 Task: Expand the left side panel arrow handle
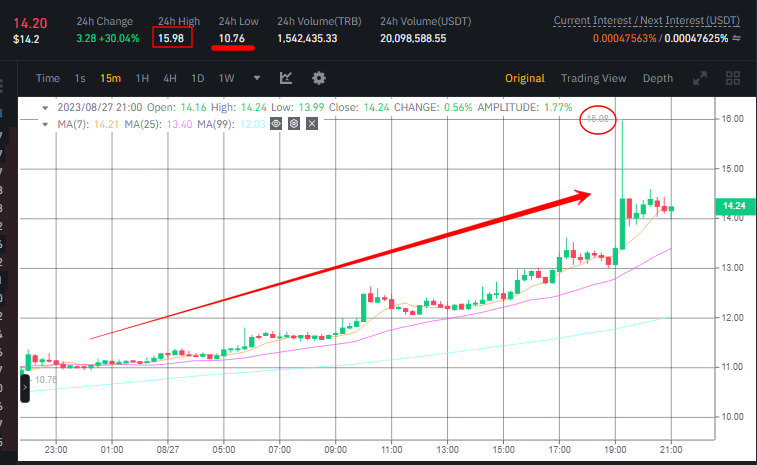pyautogui.click(x=25, y=388)
